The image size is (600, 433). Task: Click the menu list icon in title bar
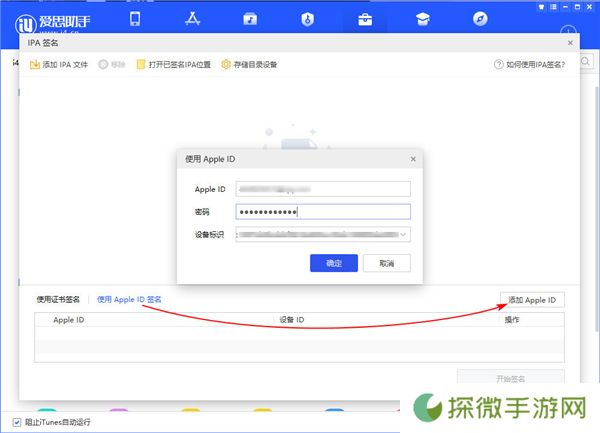pos(553,7)
